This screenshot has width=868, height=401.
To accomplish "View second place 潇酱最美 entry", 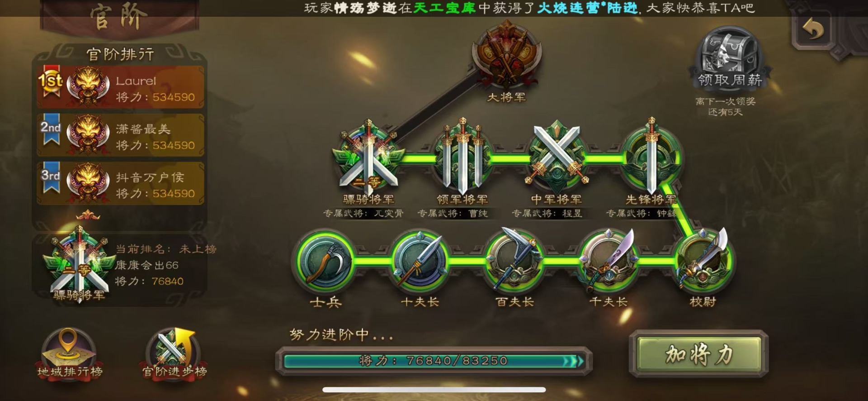I will (120, 135).
